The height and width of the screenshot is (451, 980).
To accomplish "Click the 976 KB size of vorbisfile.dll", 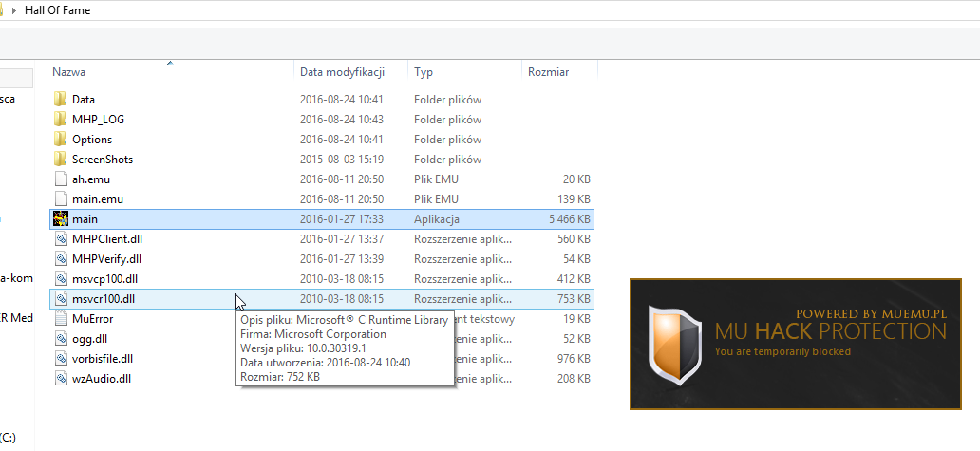I will 574,359.
